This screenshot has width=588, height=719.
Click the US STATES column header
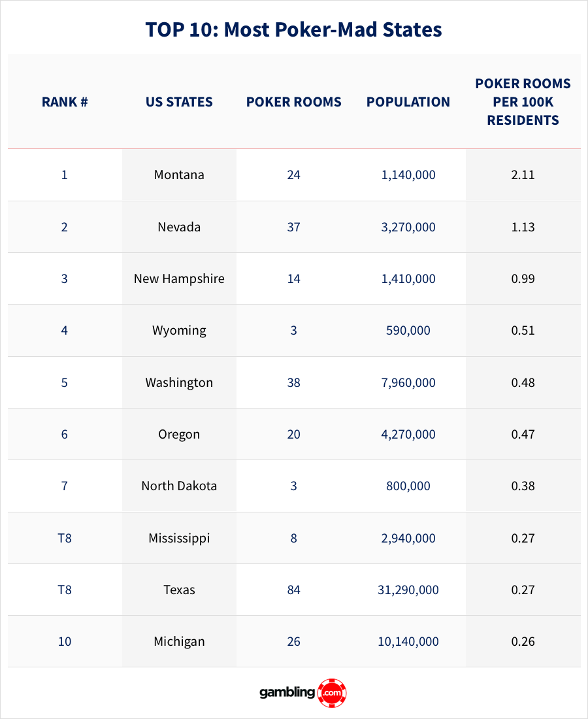tap(179, 102)
